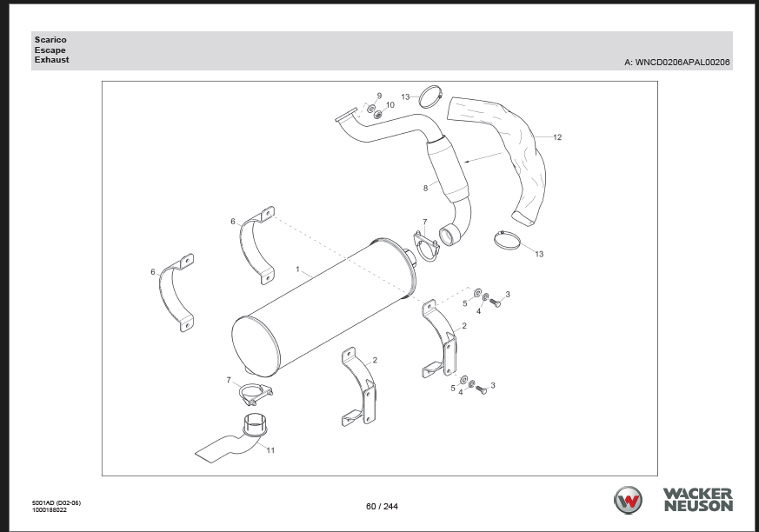
Task: Click the footer number 1000188022
Action: tap(50, 509)
